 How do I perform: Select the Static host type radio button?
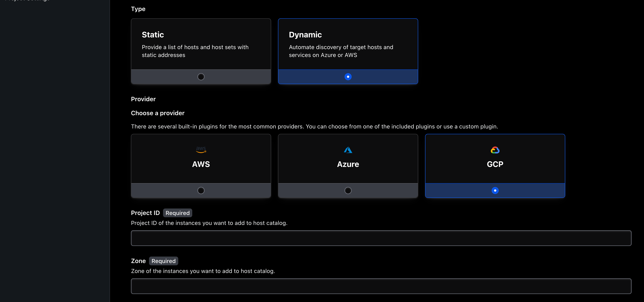201,77
